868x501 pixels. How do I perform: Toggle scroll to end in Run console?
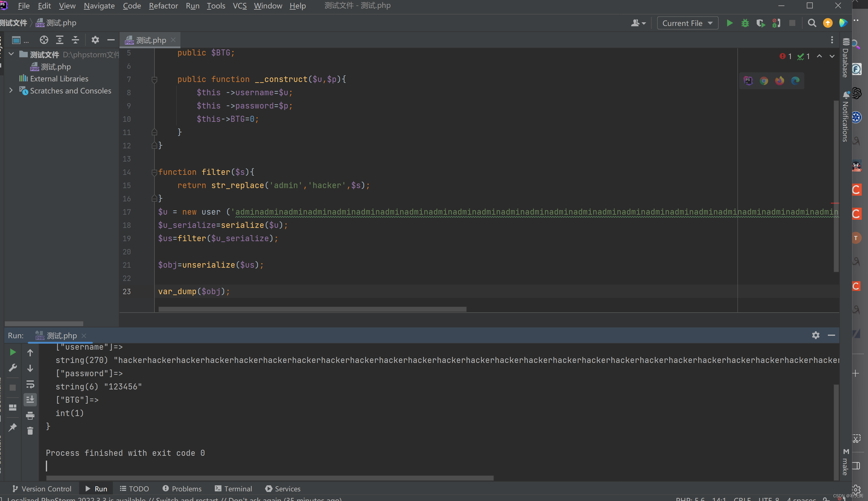30,399
